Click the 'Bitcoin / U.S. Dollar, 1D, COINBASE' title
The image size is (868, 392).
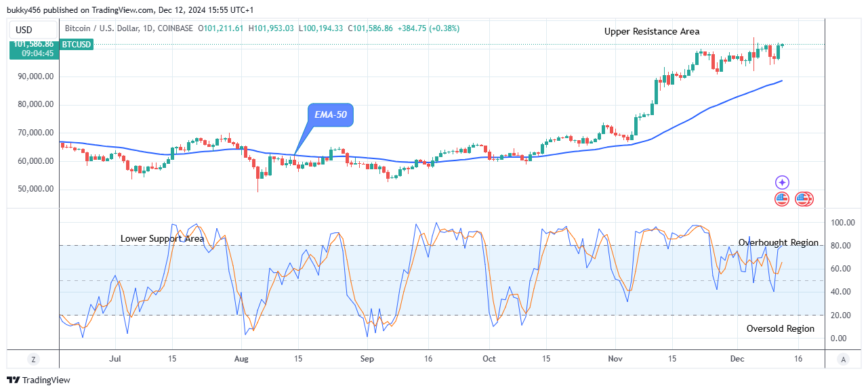coord(129,28)
